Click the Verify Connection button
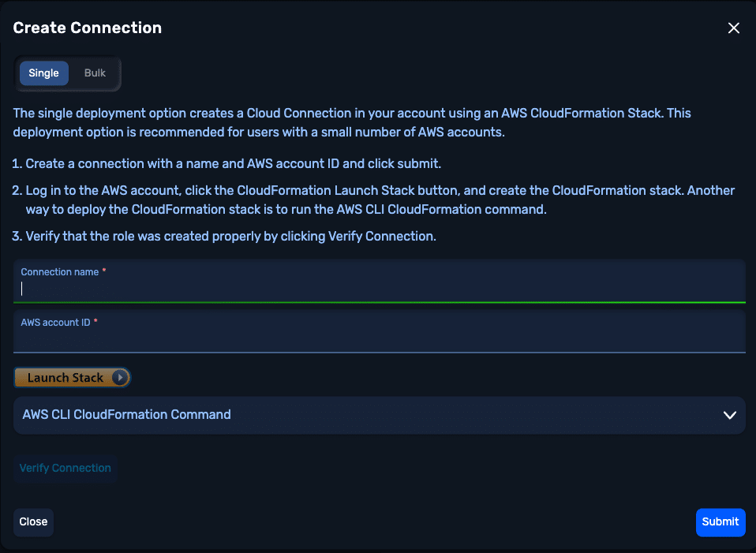The image size is (756, 553). click(x=65, y=468)
